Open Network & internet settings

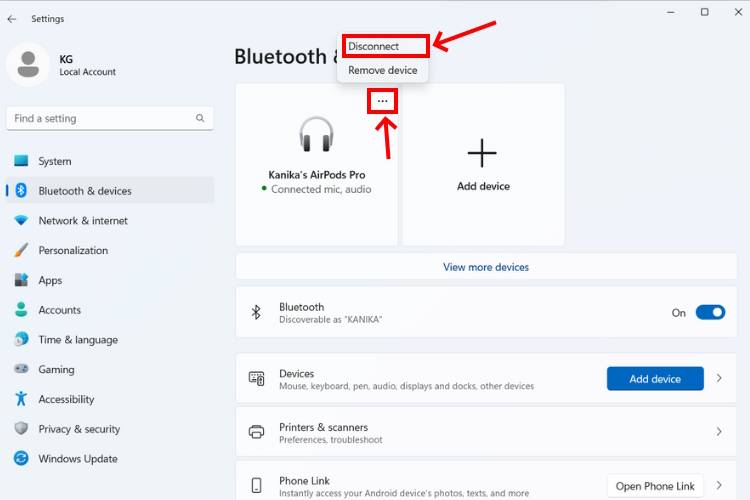[x=110, y=220]
